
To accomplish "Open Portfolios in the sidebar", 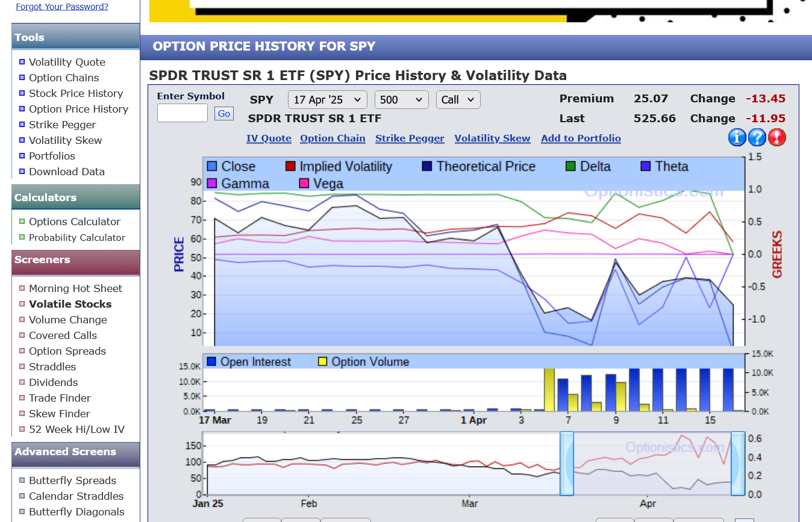I will click(x=52, y=156).
